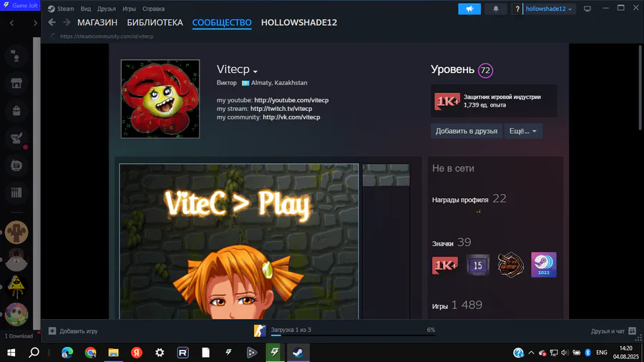
Task: Show hidden system tray icons chevron
Action: click(531, 353)
